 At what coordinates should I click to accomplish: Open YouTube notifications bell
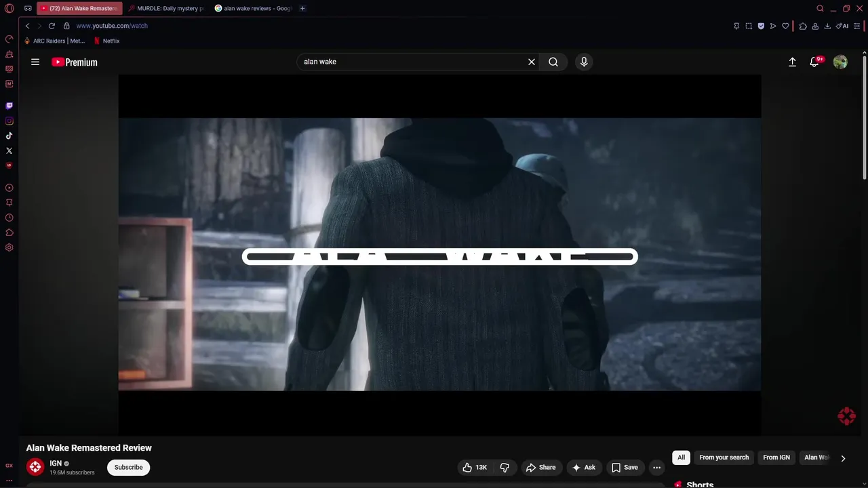pos(815,62)
